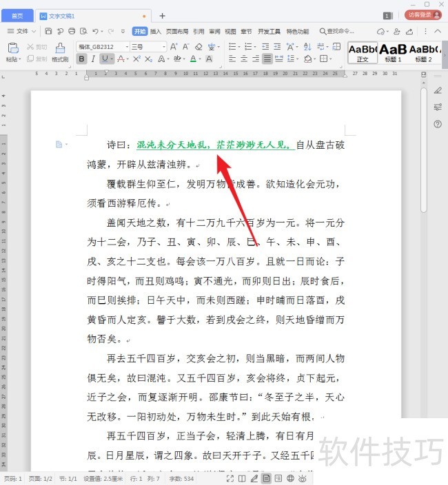
Task: Apply the 正文 style
Action: [363, 53]
